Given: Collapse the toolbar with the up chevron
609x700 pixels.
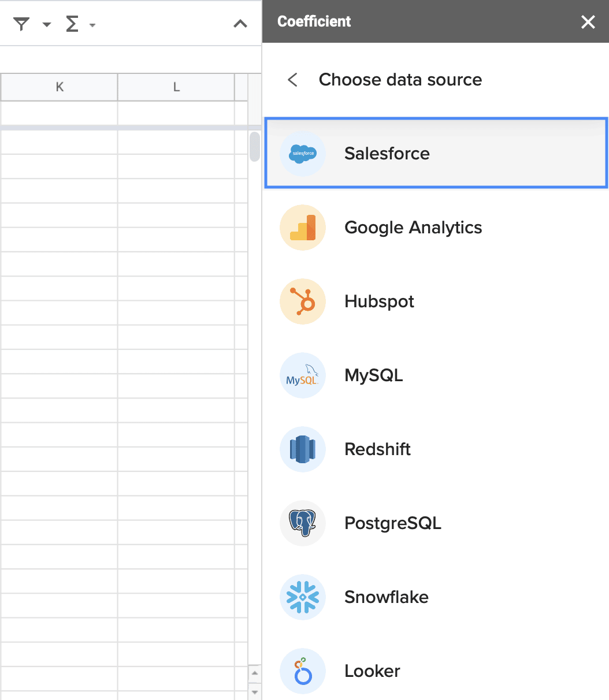Looking at the screenshot, I should coord(240,24).
